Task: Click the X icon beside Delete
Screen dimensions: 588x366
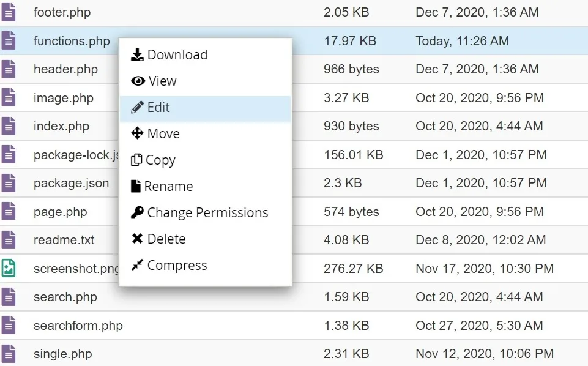Action: (137, 239)
